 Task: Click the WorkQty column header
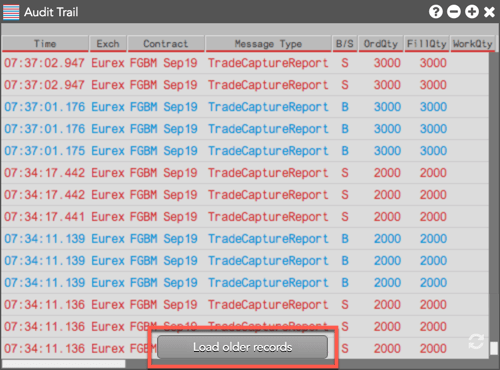point(472,44)
